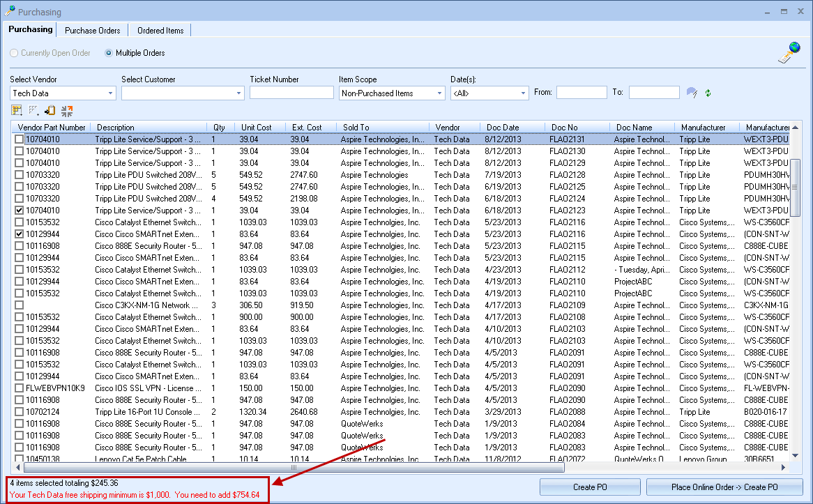Click the collapse arrows icon in toolbar
The height and width of the screenshot is (504, 813).
67,110
